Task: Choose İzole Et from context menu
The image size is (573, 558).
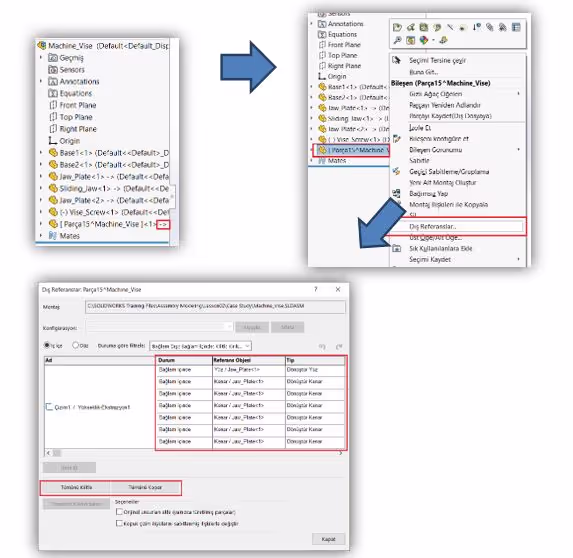Action: coord(457,128)
